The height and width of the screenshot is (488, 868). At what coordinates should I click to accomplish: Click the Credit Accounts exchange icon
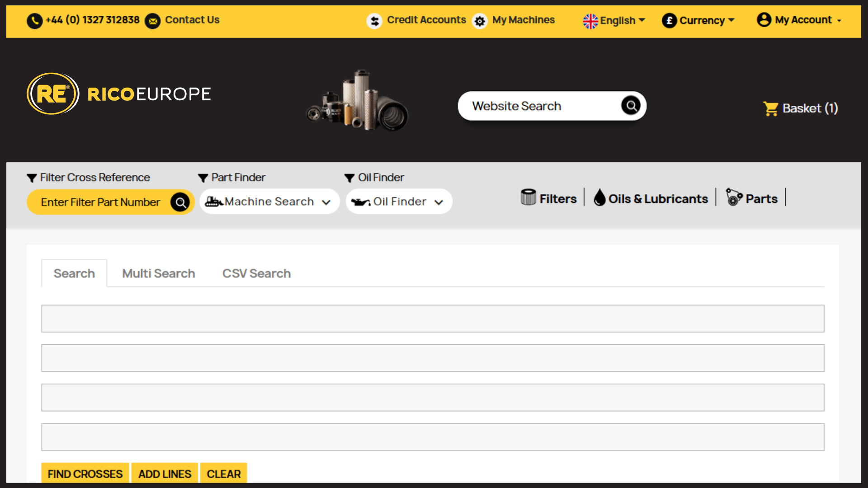(374, 21)
